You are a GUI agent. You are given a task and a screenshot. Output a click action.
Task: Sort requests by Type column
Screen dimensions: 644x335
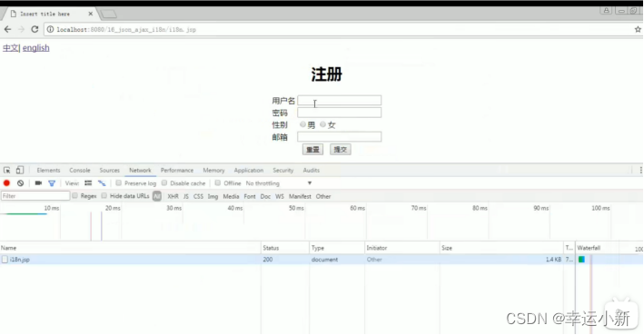(337, 248)
